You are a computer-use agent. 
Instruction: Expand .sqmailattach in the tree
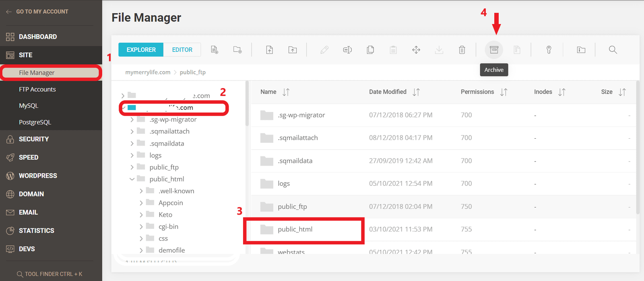pyautogui.click(x=132, y=131)
